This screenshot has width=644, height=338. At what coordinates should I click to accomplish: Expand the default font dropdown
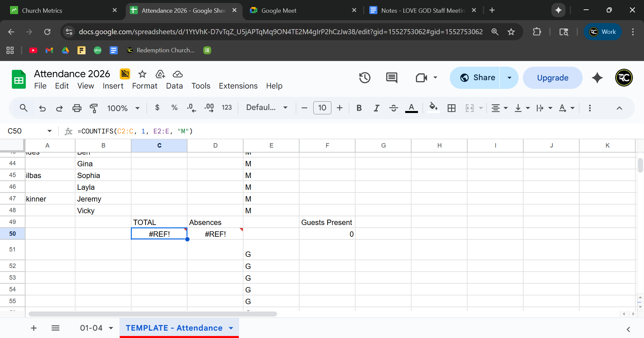(x=267, y=108)
